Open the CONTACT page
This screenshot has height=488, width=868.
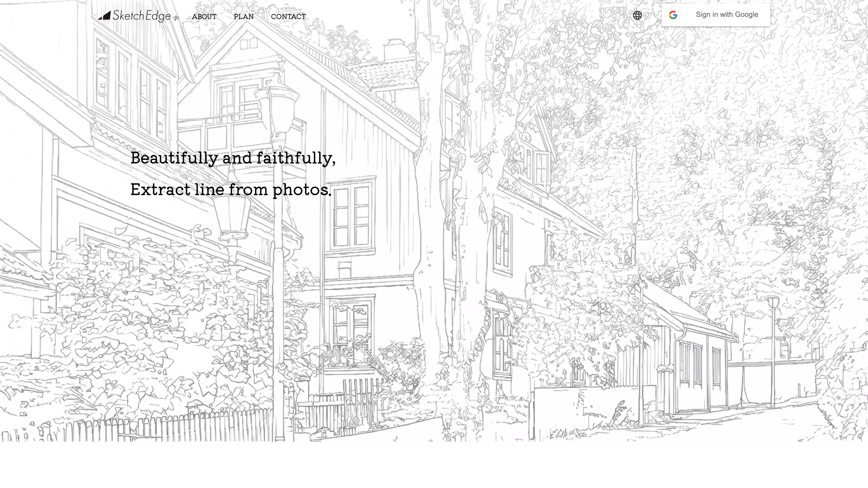pos(288,17)
